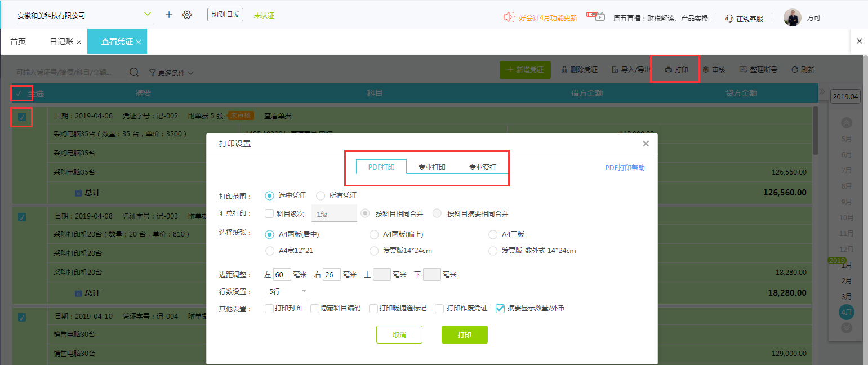Image resolution: width=868 pixels, height=365 pixels.
Task: Expand the 更多条件 filter dropdown
Action: (172, 73)
